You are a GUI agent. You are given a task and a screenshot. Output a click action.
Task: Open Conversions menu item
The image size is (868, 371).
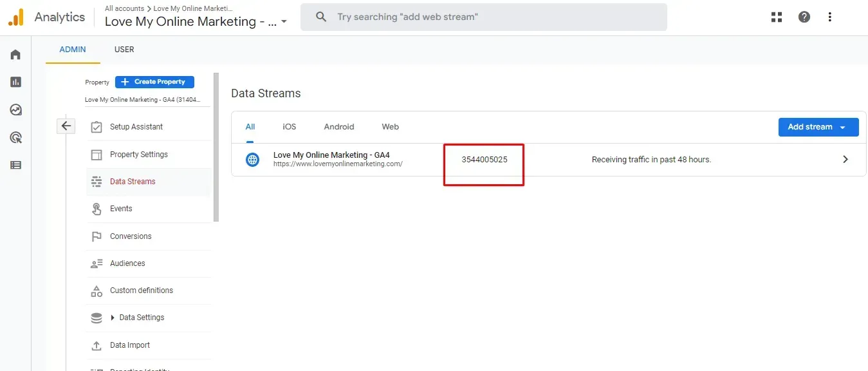149,236
